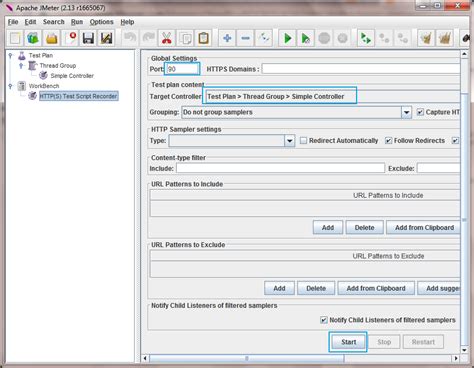Viewport: 474px width, 368px height.
Task: Start the test with the green play icon
Action: (287, 38)
